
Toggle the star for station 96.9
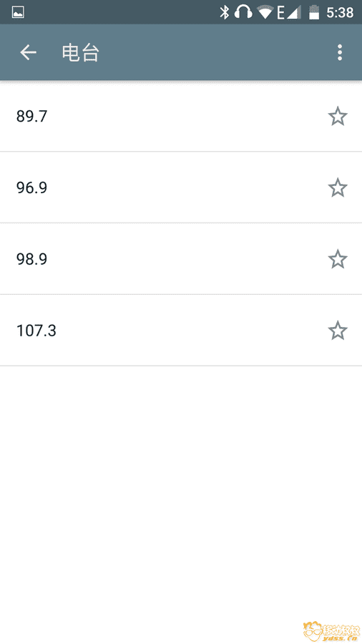click(338, 187)
